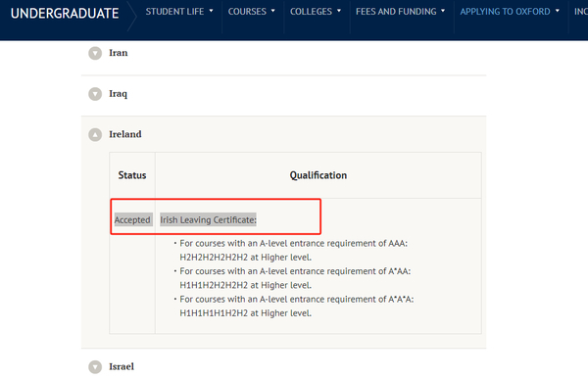Click the Israel country heading
The image size is (588, 379).
click(x=122, y=366)
